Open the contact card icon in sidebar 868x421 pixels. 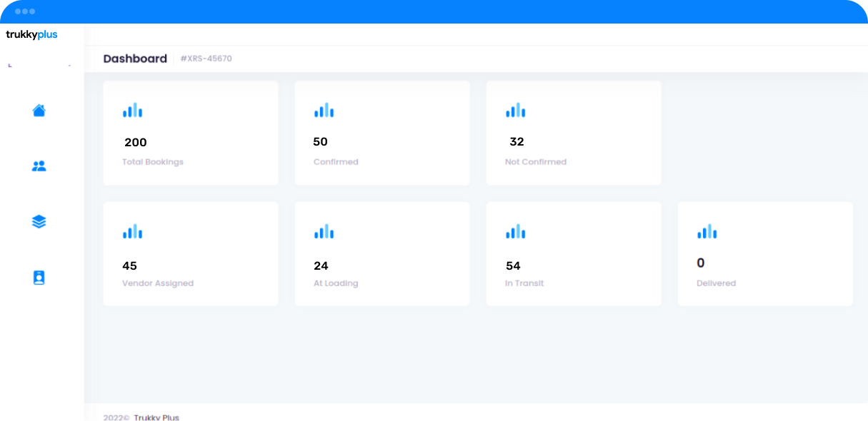click(39, 277)
